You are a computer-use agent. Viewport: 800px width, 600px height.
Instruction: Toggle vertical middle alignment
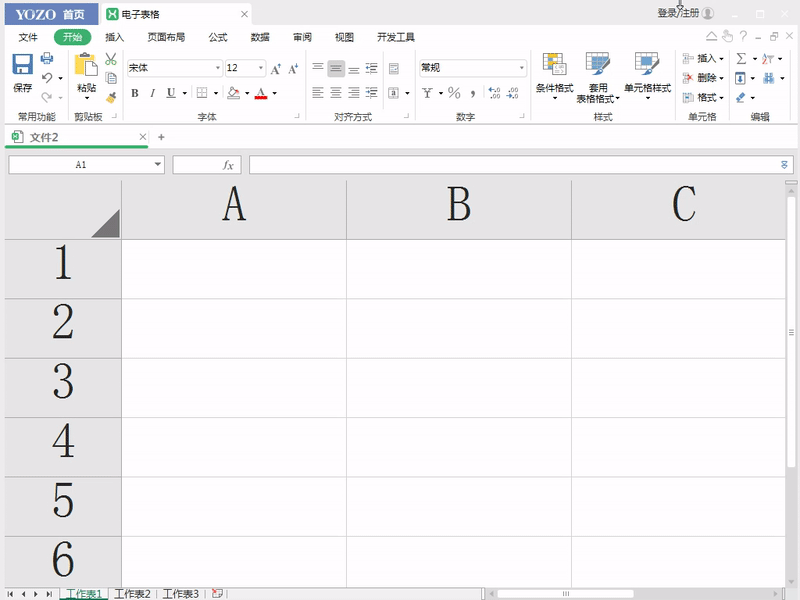click(336, 68)
